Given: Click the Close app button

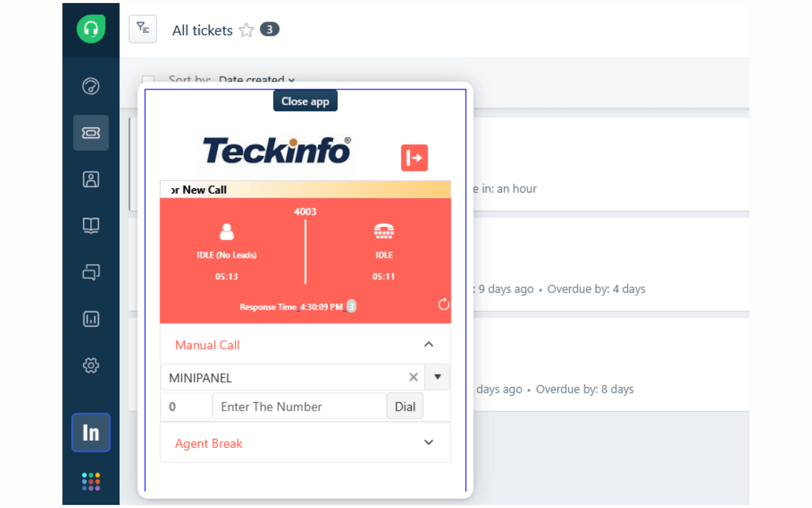Looking at the screenshot, I should pyautogui.click(x=305, y=100).
